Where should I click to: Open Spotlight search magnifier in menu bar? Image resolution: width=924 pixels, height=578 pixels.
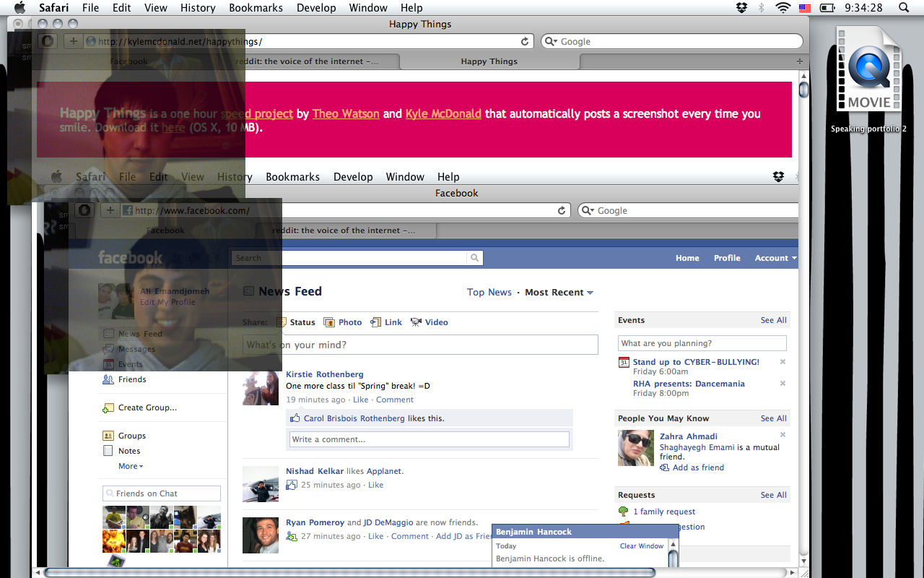point(904,8)
